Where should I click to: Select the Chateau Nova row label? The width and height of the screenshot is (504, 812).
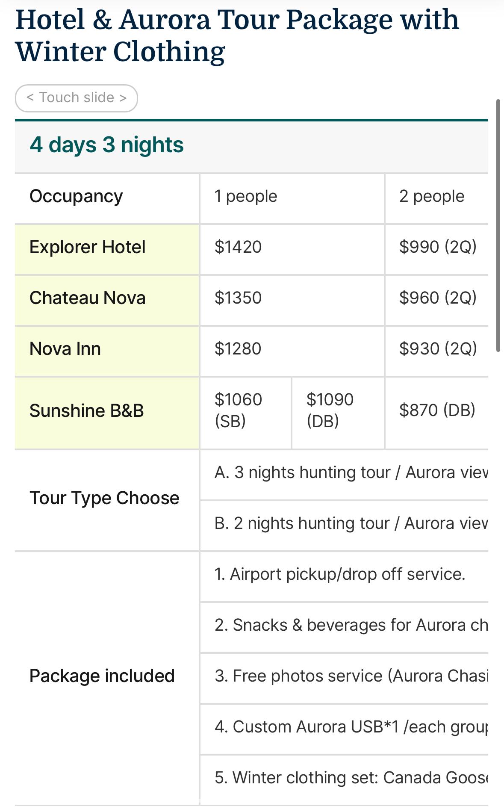88,298
